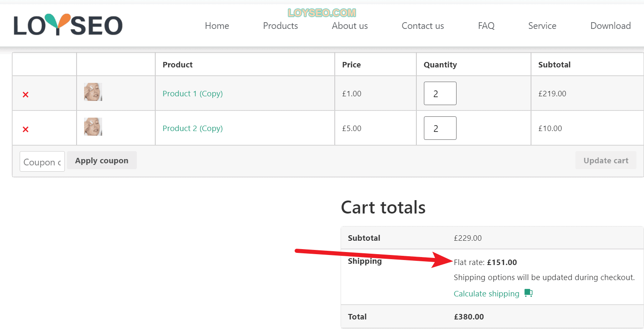Remove Product 2 (Copy) with red X

26,129
